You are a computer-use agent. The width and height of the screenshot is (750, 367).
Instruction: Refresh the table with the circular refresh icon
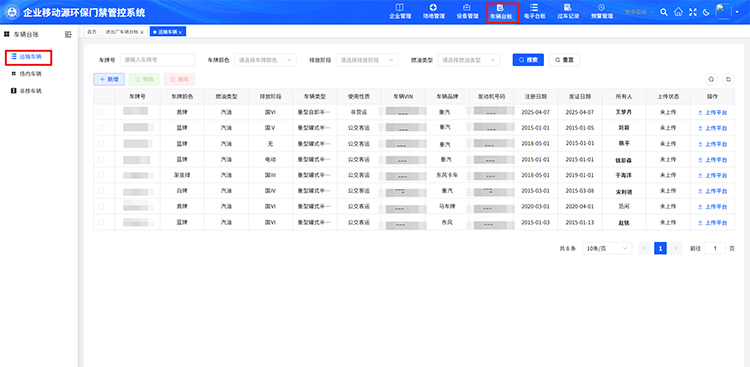coord(728,79)
